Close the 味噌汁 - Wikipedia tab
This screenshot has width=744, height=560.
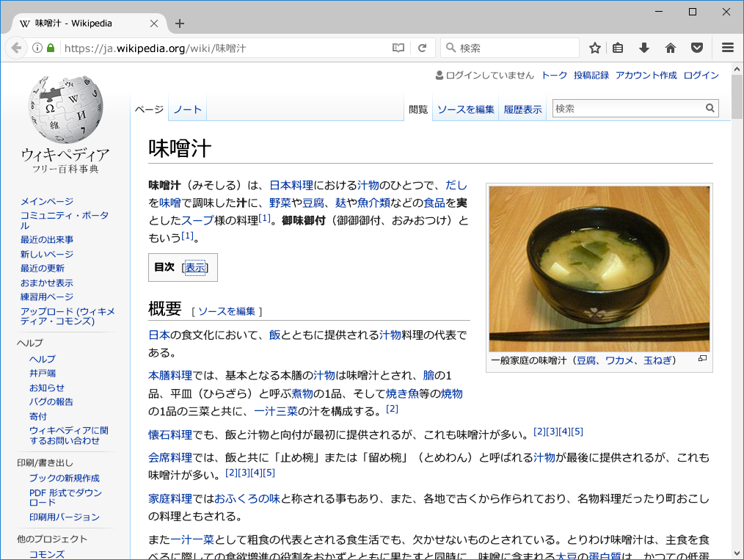154,23
